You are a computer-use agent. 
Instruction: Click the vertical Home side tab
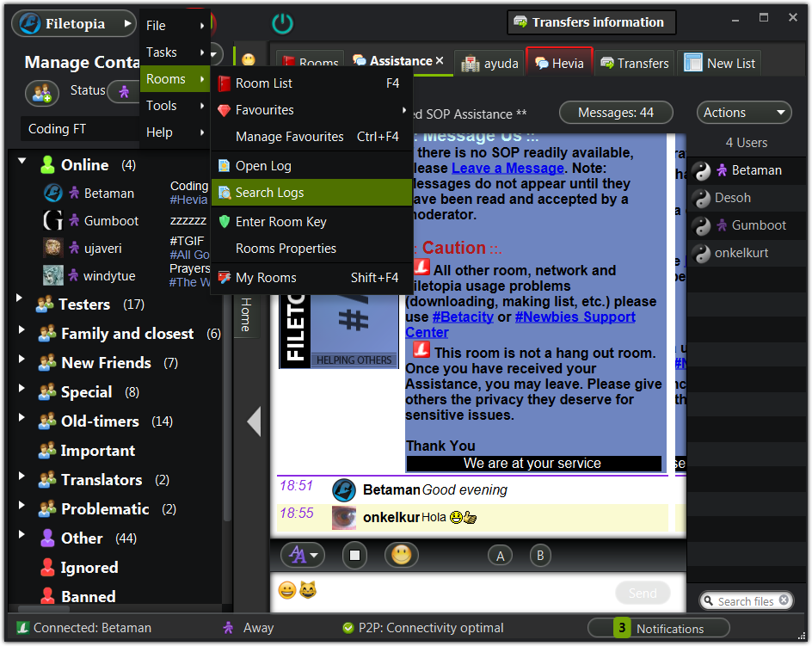pyautogui.click(x=246, y=315)
